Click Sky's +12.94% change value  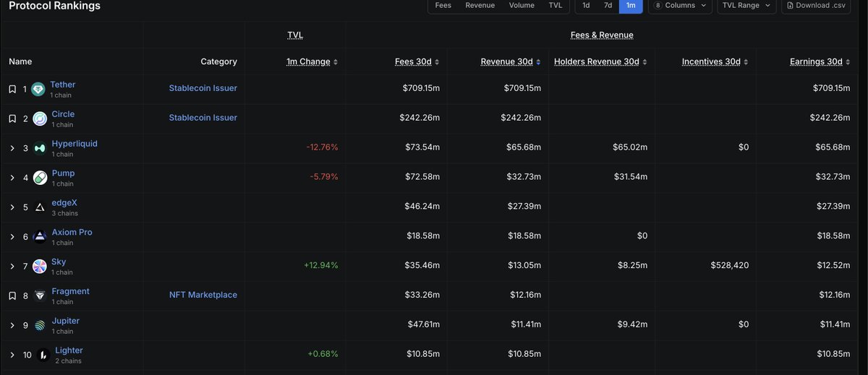321,265
